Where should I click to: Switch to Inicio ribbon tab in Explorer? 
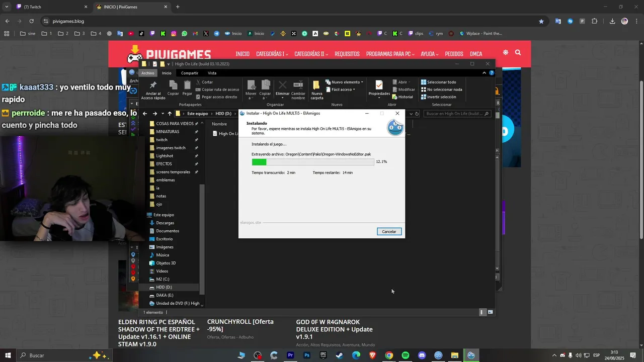point(167,73)
